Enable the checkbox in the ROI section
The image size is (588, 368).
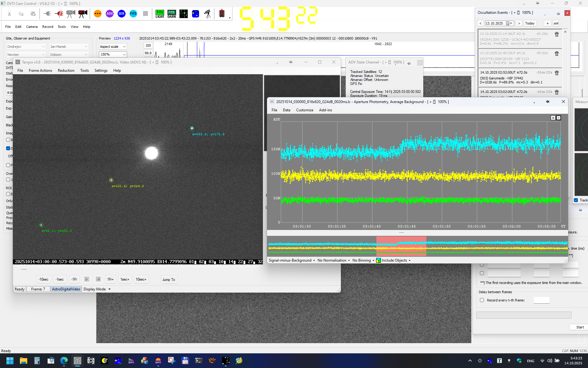click(x=8, y=194)
